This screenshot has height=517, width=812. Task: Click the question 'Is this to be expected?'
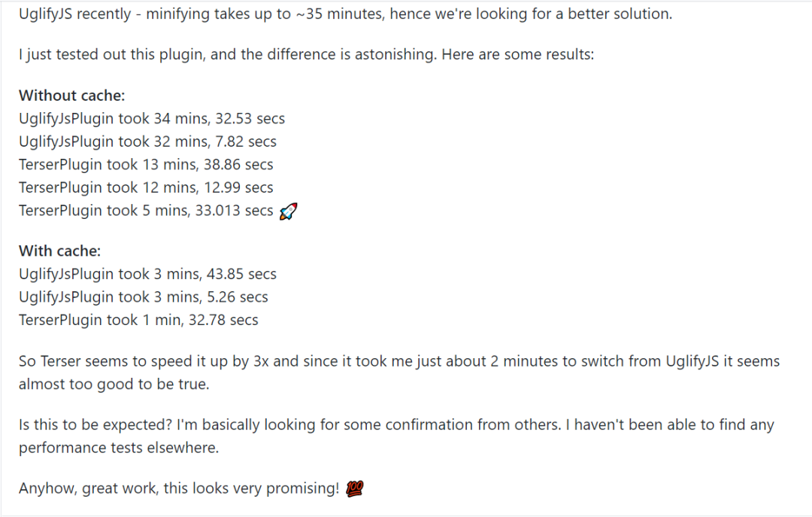(x=95, y=425)
